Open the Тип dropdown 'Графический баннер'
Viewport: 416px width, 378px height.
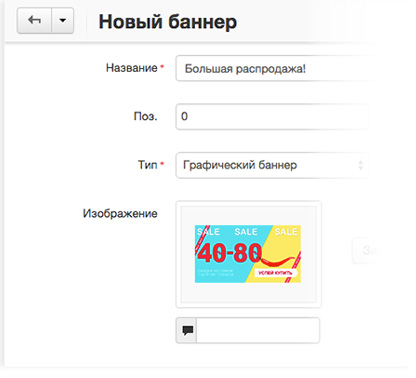pyautogui.click(x=273, y=165)
